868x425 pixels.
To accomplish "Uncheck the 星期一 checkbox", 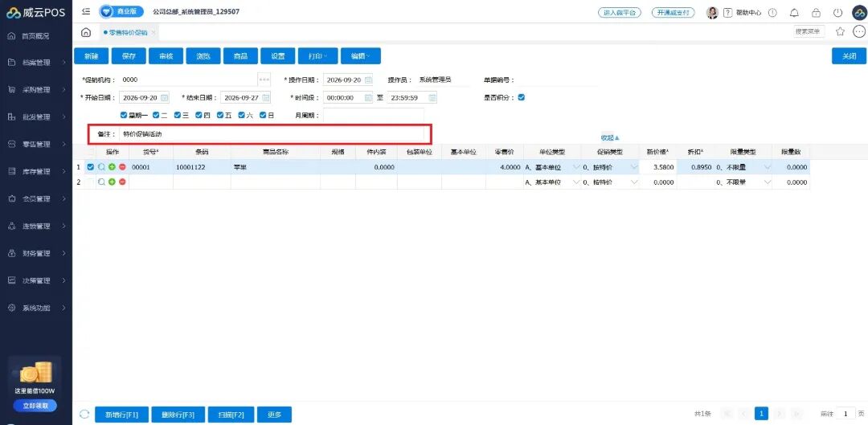I will coord(124,115).
